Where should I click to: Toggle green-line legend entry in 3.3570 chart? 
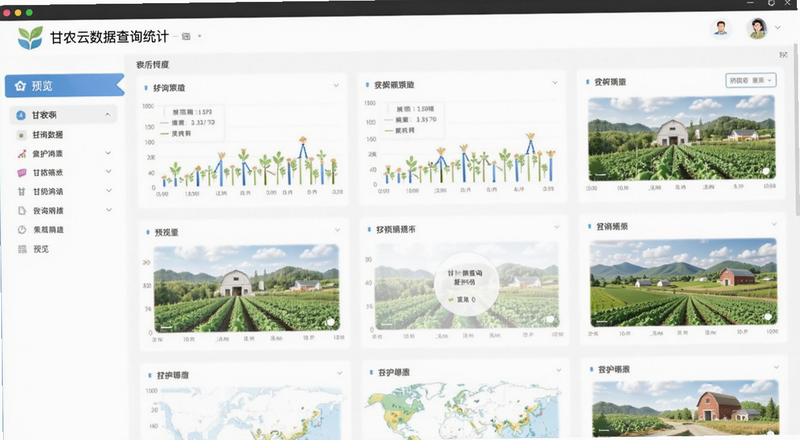(399, 131)
